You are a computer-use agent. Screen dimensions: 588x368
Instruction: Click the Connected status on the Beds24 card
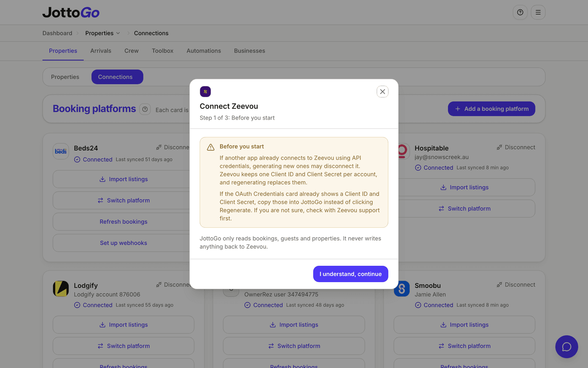coord(93,159)
